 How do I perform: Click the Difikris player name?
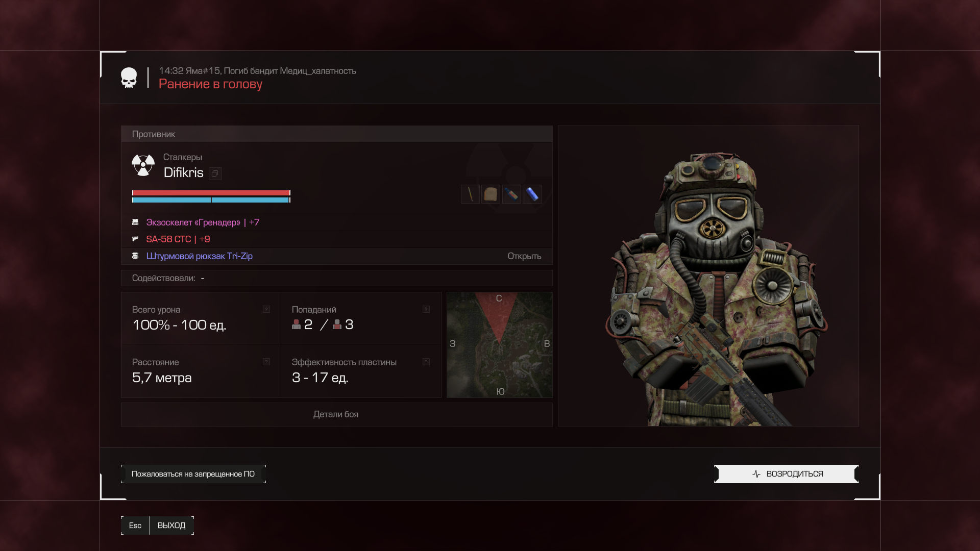[x=183, y=172]
